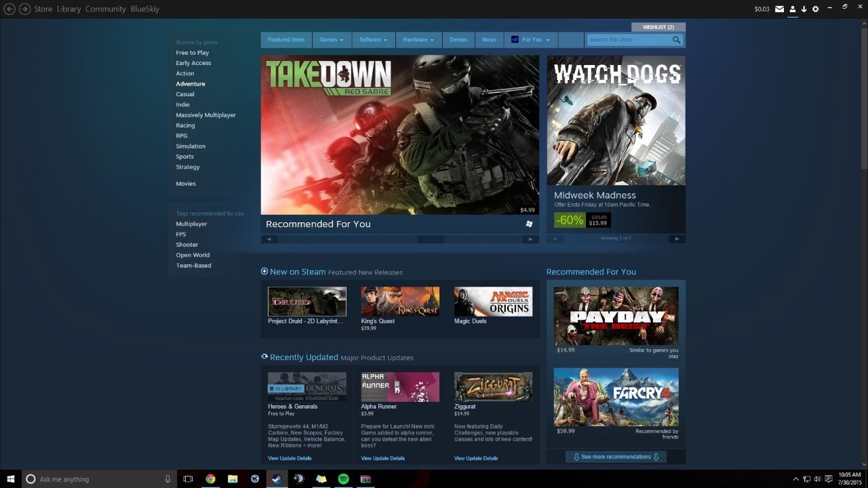Viewport: 868px width, 488px height.
Task: Open the Steam inbox envelope icon
Action: (x=779, y=9)
